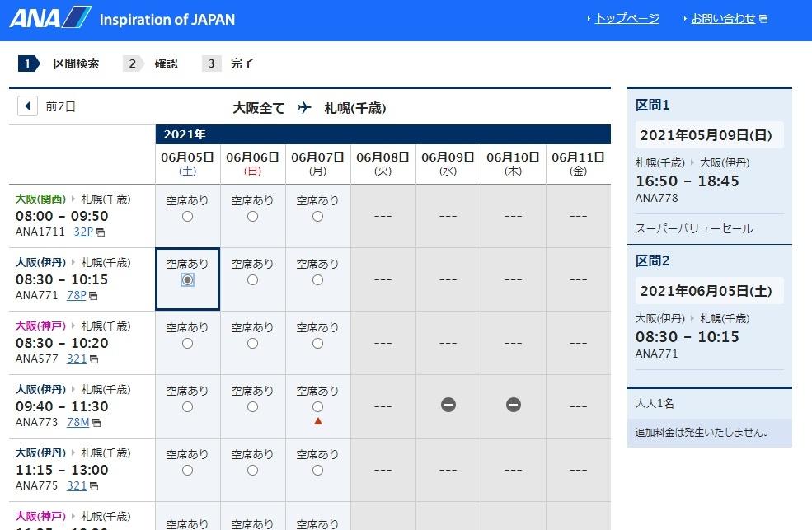Screen dimensions: 812x530
Task: Click the popup icon beside the 78P link
Action: (x=93, y=296)
